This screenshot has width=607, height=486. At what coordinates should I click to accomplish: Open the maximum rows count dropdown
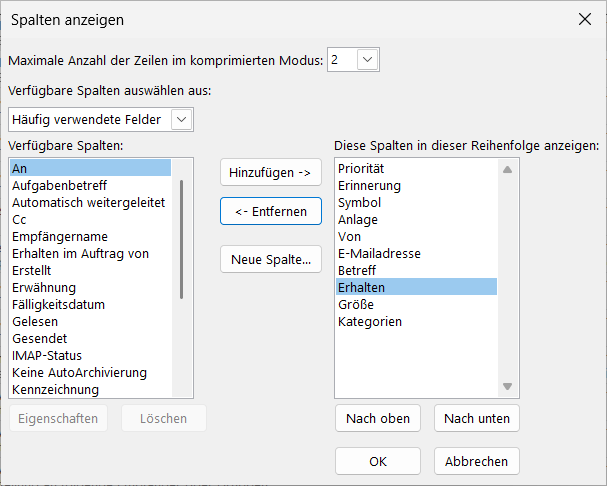pos(368,61)
